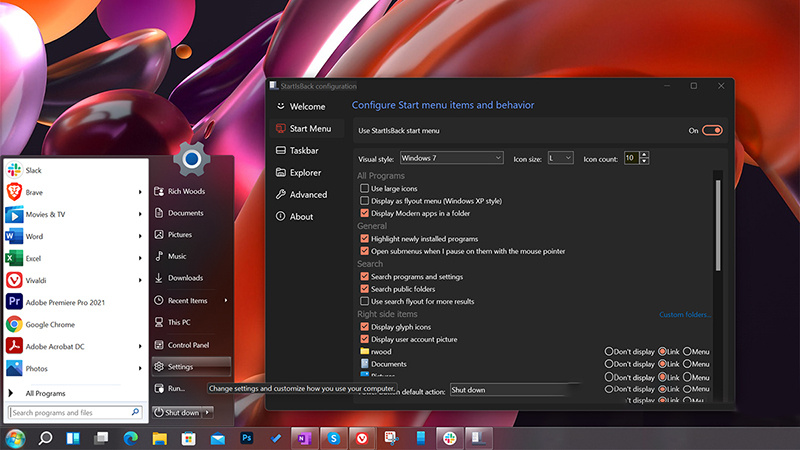800x450 pixels.
Task: Open Photos in the Start menu
Action: tap(76, 368)
